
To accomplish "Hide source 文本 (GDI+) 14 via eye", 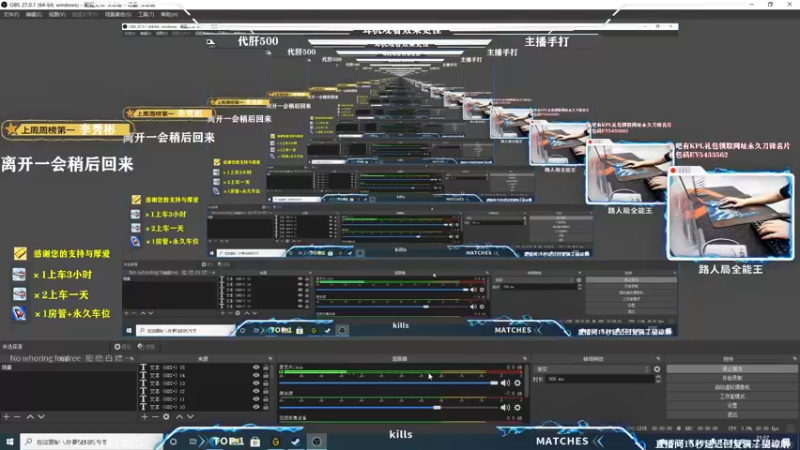I will pos(256,375).
